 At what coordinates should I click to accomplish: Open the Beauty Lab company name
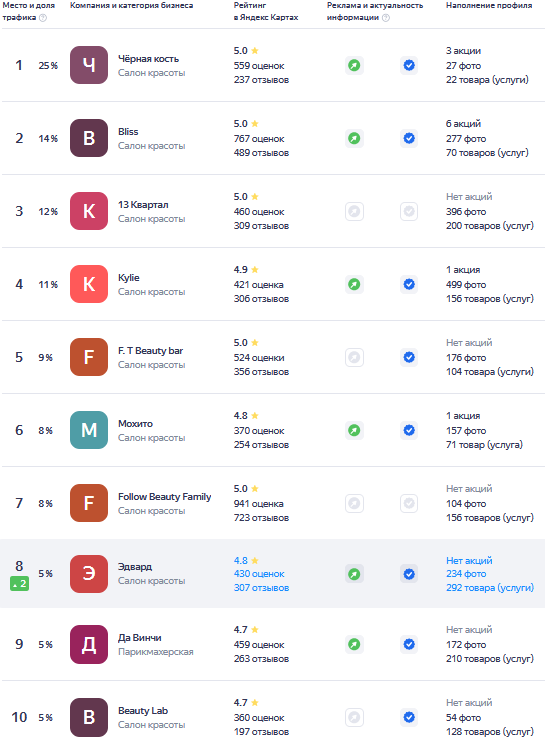coord(143,711)
